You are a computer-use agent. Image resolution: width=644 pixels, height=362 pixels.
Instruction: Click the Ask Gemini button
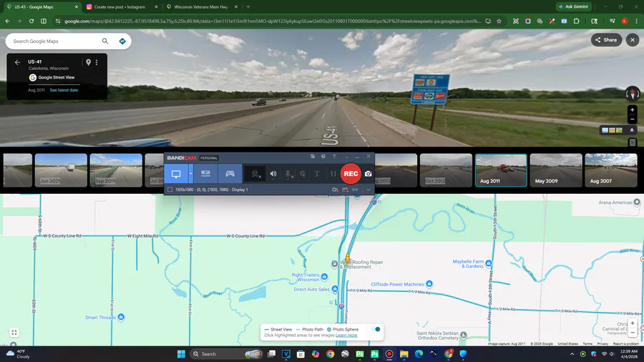[x=574, y=6]
